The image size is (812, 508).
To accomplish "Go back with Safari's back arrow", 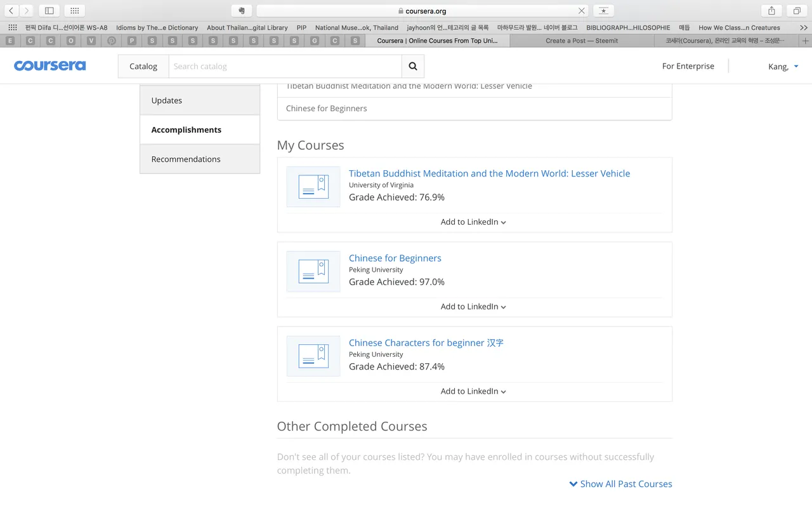I will click(x=11, y=11).
